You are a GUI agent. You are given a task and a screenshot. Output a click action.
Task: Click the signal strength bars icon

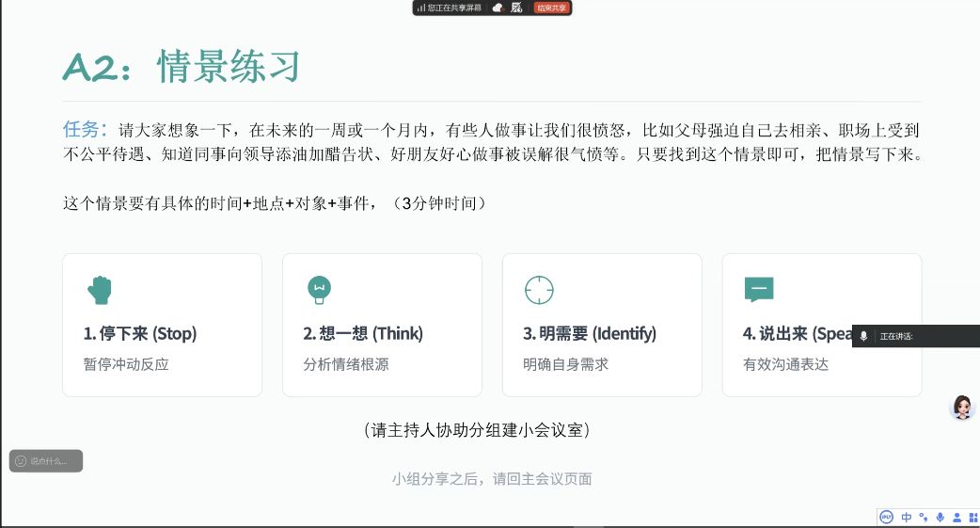(420, 8)
